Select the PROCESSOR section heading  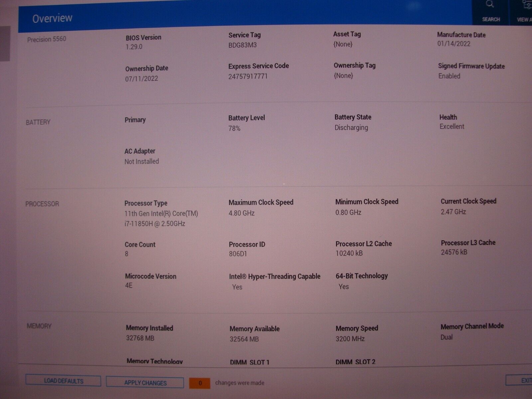42,204
